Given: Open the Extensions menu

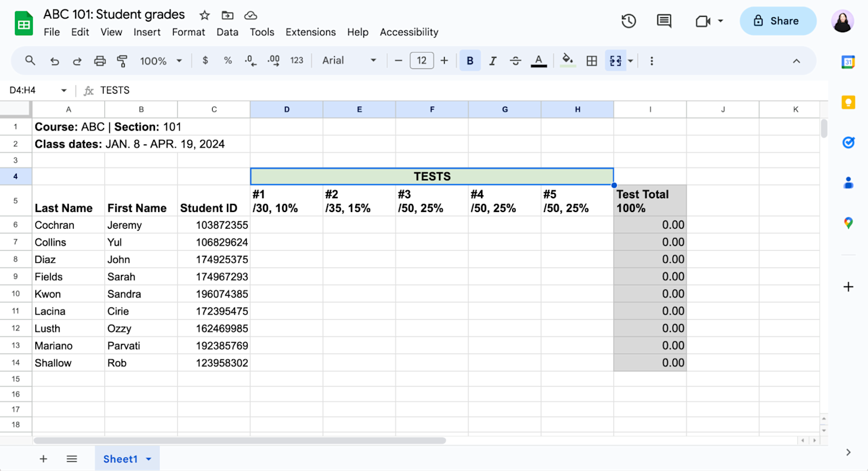Looking at the screenshot, I should click(311, 32).
